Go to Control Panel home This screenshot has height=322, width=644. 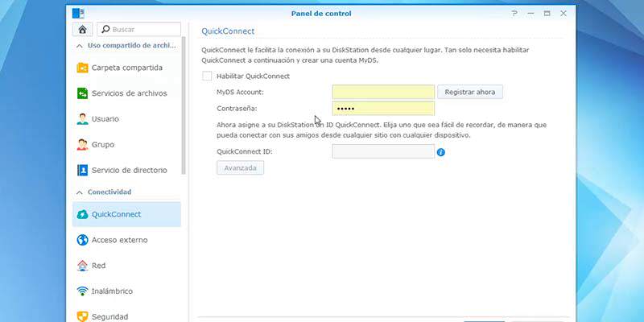tap(82, 29)
